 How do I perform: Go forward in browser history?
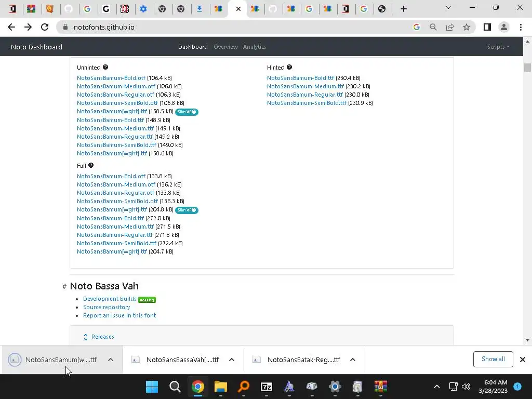(x=28, y=27)
